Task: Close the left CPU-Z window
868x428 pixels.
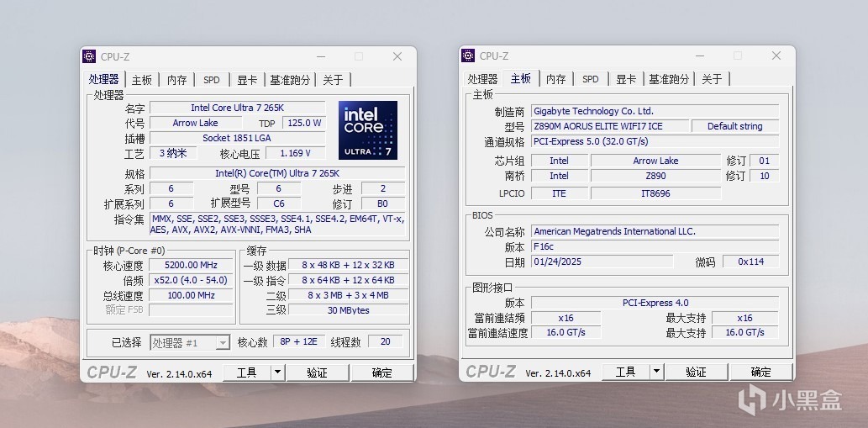Action: click(397, 56)
